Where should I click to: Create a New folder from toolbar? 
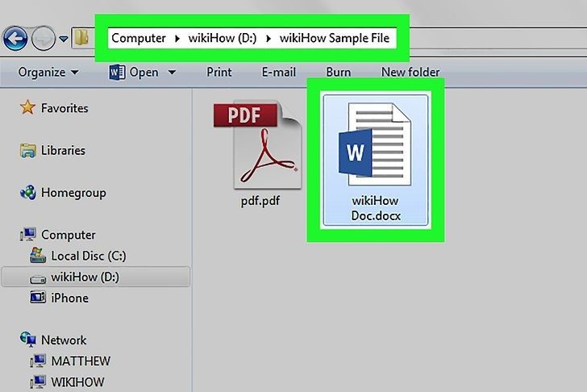(410, 72)
